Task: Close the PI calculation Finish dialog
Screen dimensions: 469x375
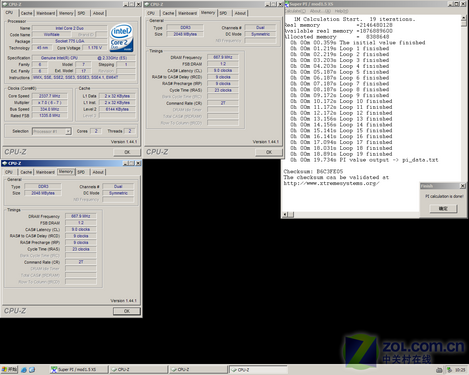Action: [463, 186]
